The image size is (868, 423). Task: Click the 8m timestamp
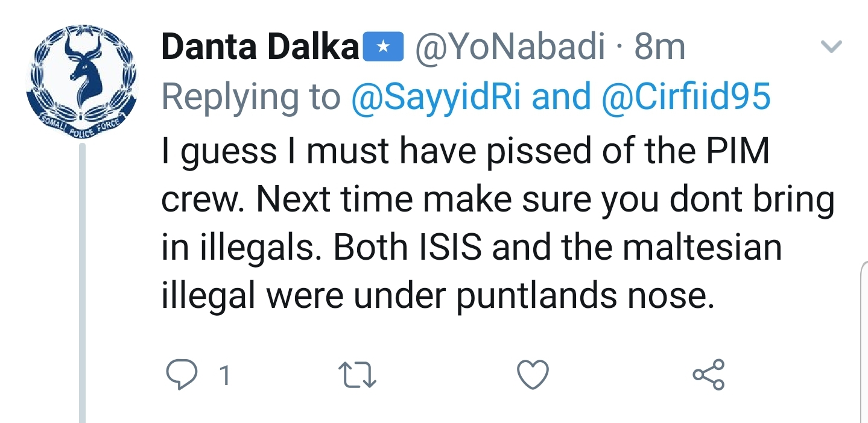(660, 48)
